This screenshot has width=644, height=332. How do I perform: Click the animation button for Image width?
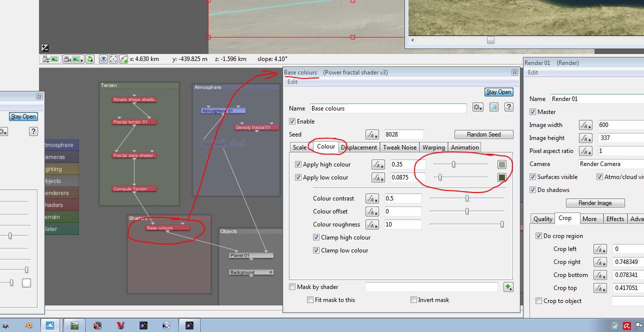[x=586, y=125]
